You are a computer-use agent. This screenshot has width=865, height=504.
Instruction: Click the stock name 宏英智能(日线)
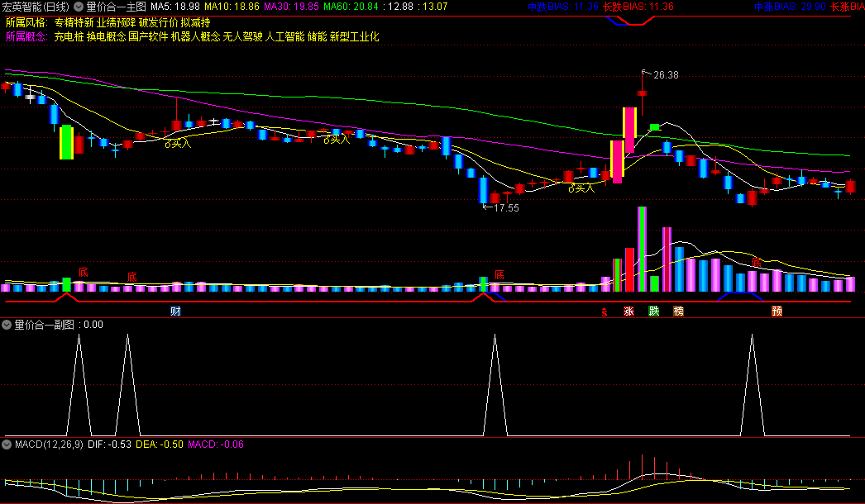click(36, 7)
